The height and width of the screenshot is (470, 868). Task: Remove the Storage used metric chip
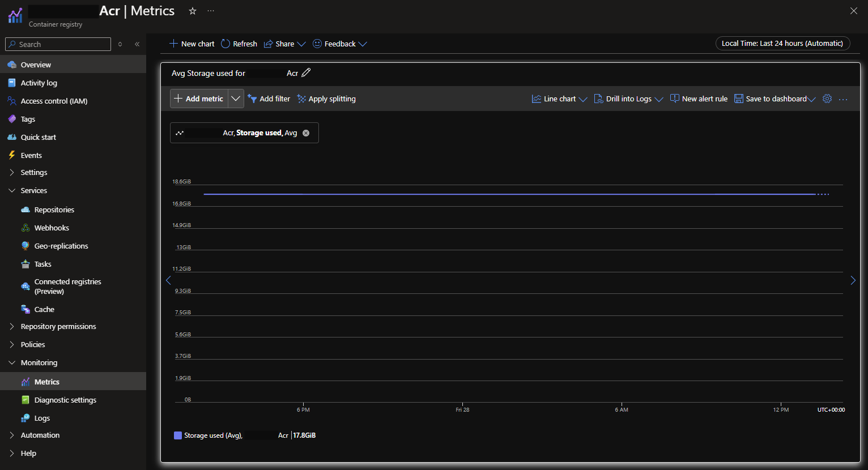(306, 133)
